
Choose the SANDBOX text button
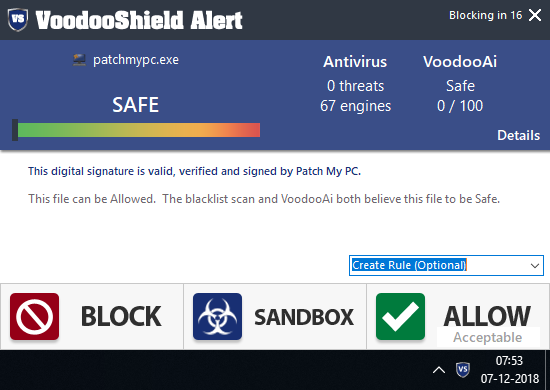(x=304, y=317)
